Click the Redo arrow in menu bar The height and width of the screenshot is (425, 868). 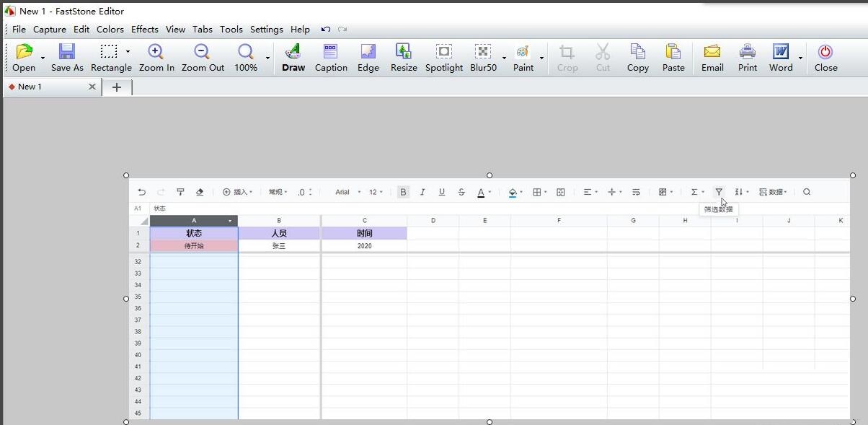point(342,30)
